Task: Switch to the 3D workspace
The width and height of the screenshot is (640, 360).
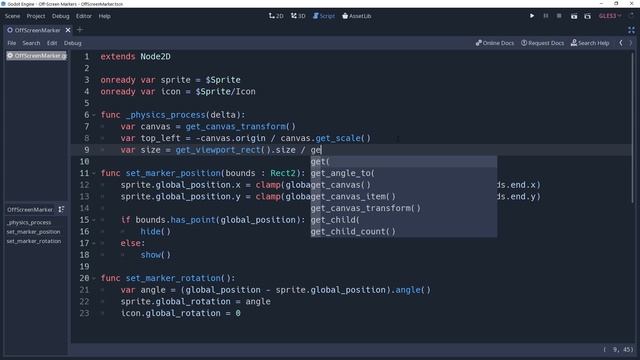Action: (298, 16)
